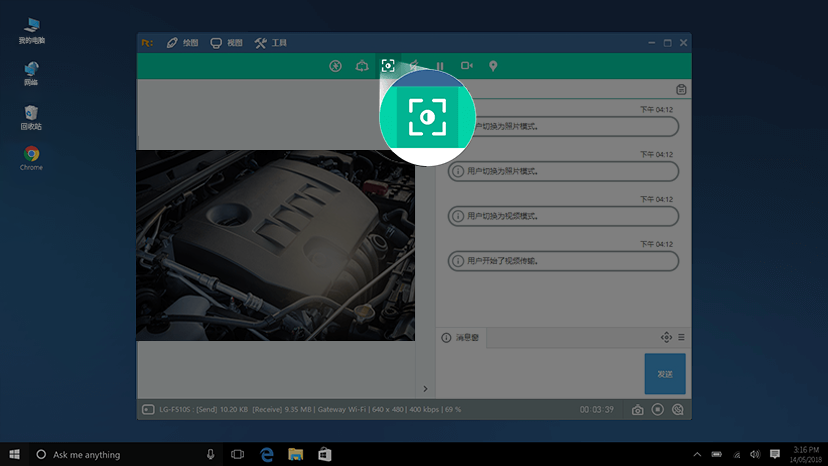Viewport: 828px width, 466px height.
Task: Open the hamburger list menu beside the target icon
Action: 681,337
